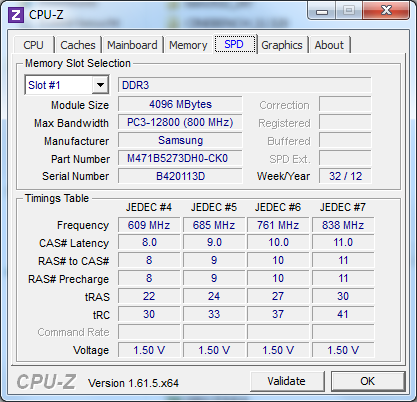Select part number M471B5273DH0-CK0
This screenshot has height=402, width=417.
coord(180,158)
